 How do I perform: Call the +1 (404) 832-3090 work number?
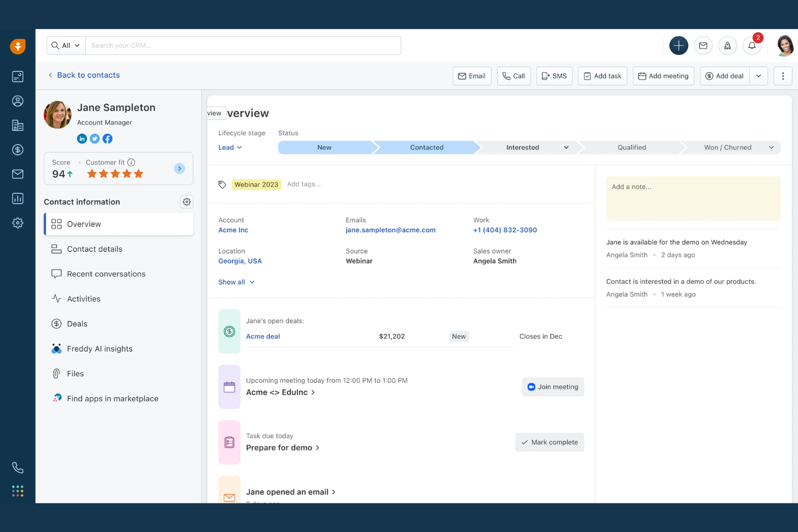(505, 230)
